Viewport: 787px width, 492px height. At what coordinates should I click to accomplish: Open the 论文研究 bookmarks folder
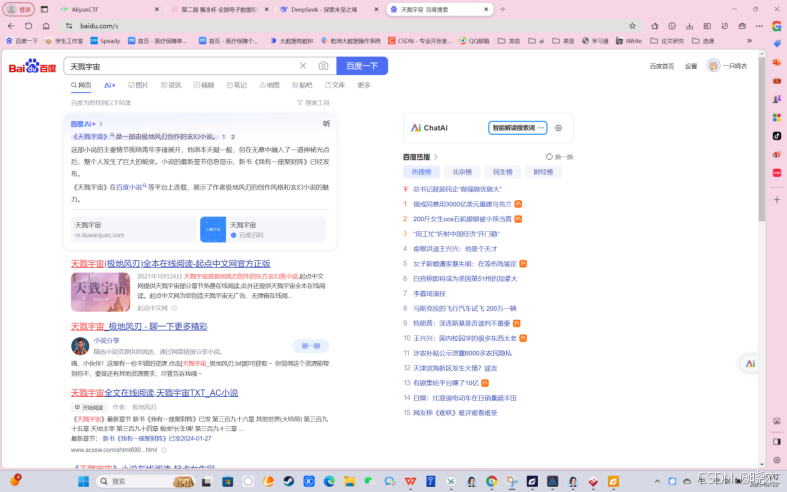[667, 41]
